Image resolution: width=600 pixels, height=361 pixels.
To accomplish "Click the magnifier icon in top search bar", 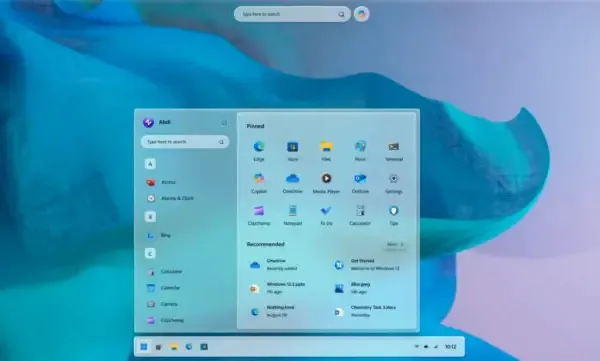I will 341,15.
